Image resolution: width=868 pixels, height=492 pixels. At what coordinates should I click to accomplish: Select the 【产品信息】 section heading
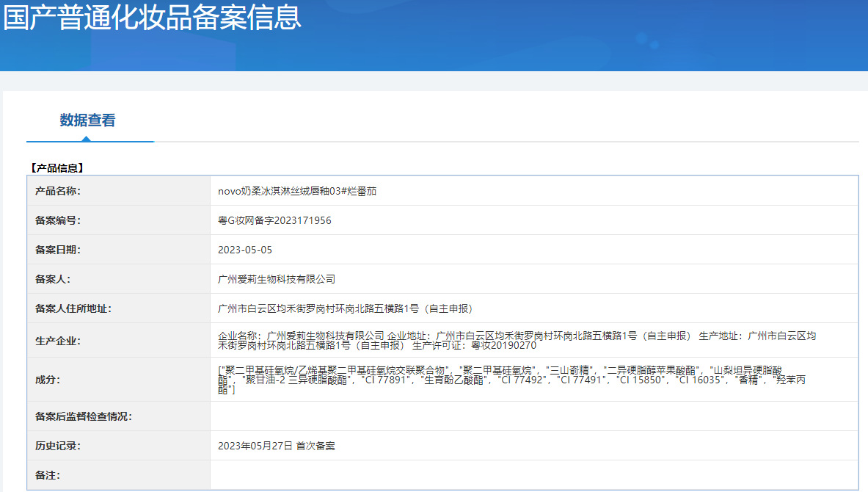[x=57, y=168]
